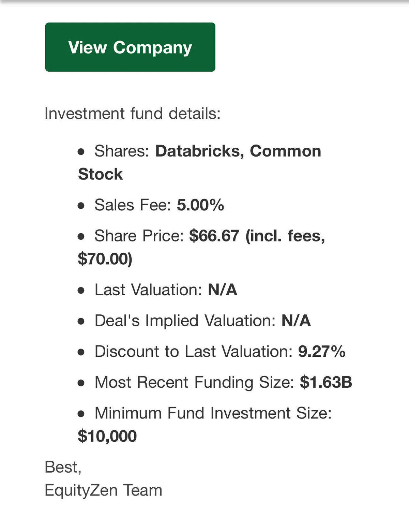Click the $66.67 share price value
Image resolution: width=409 pixels, height=532 pixels.
[x=214, y=236]
